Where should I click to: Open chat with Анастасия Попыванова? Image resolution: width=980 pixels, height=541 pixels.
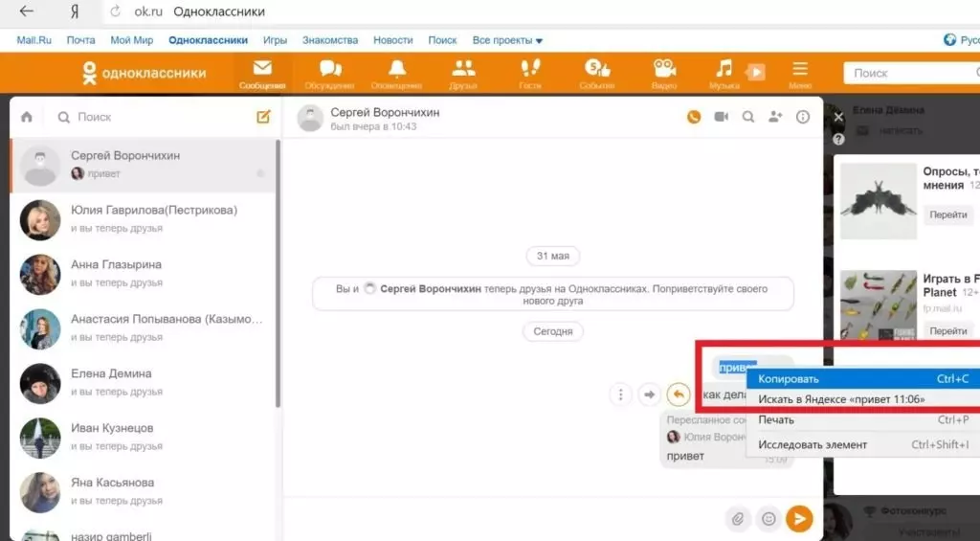pyautogui.click(x=143, y=328)
